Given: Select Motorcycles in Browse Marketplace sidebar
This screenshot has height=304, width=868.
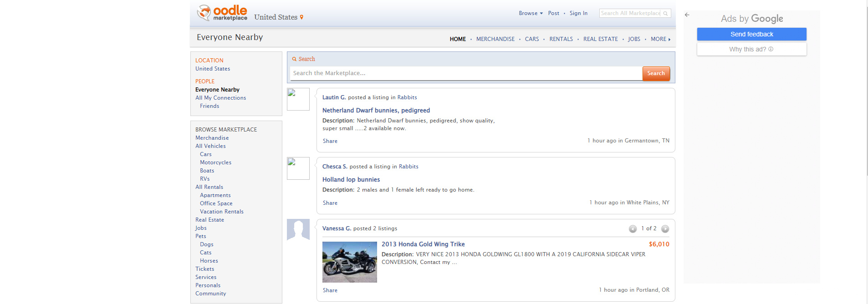Looking at the screenshot, I should [215, 162].
